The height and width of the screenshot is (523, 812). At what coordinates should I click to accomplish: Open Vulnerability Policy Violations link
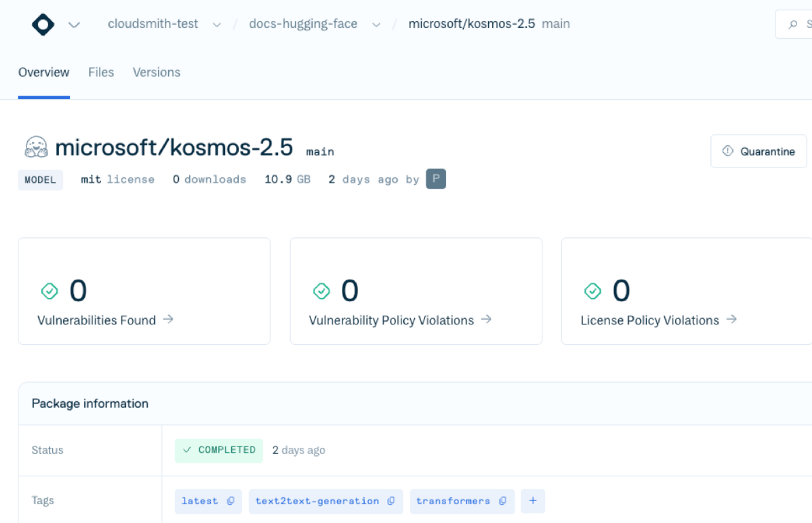pos(391,320)
